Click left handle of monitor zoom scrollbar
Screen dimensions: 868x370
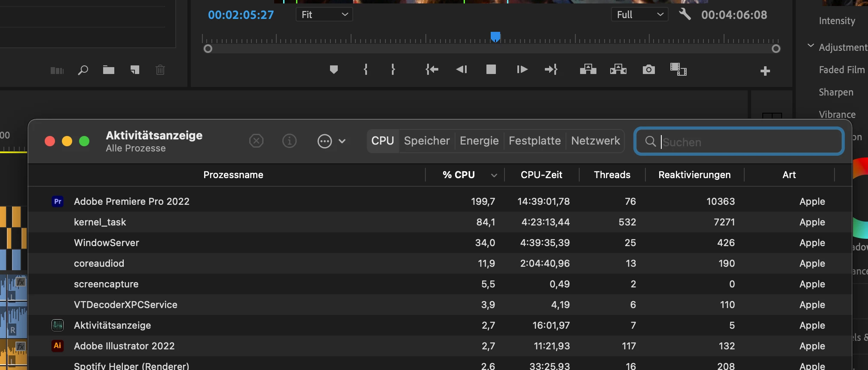[x=208, y=49]
